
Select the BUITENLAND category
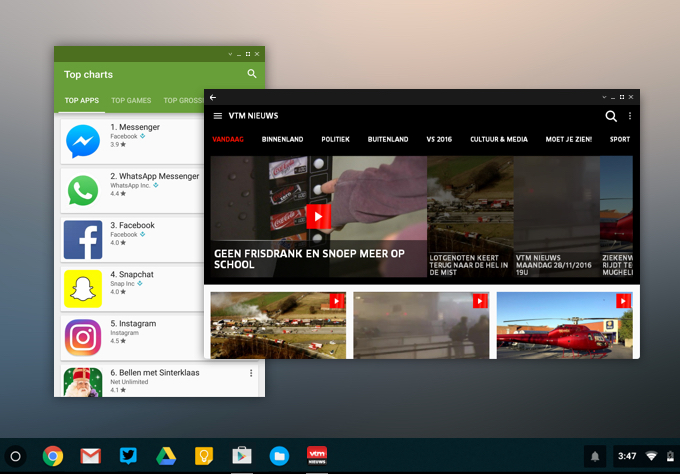tap(388, 139)
